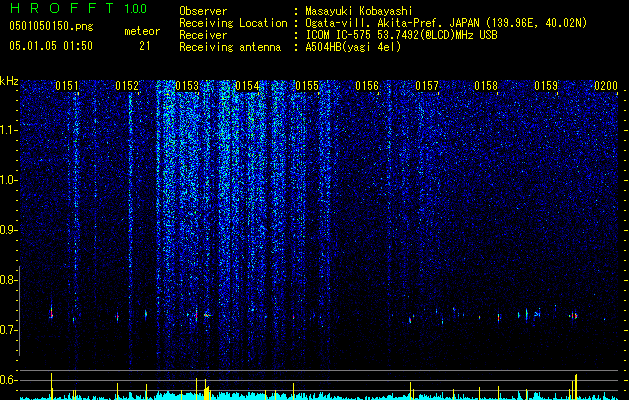Click the 0154 time marker
This screenshot has height=400, width=629.
pyautogui.click(x=247, y=86)
